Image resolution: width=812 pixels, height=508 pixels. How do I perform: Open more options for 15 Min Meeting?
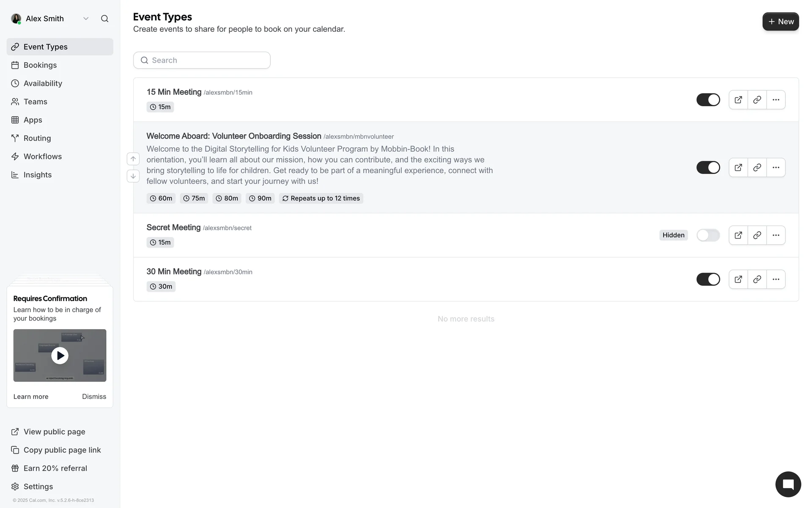click(x=776, y=100)
